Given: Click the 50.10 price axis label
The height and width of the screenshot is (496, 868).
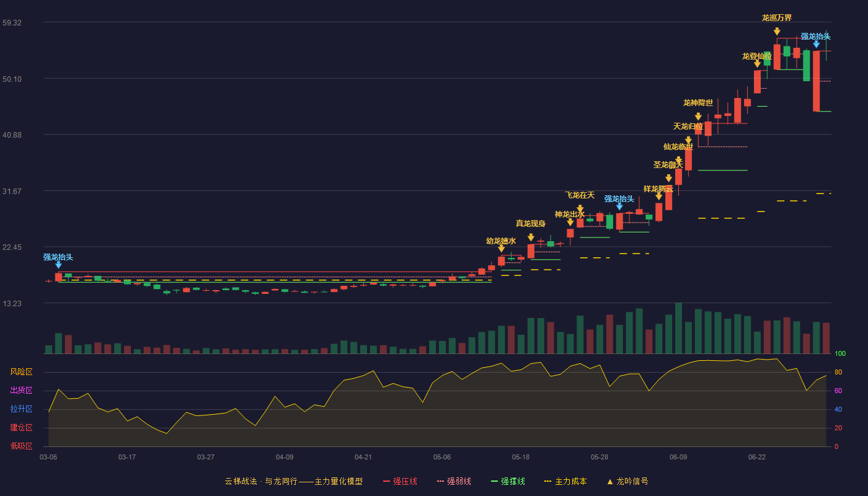Looking at the screenshot, I should click(12, 79).
